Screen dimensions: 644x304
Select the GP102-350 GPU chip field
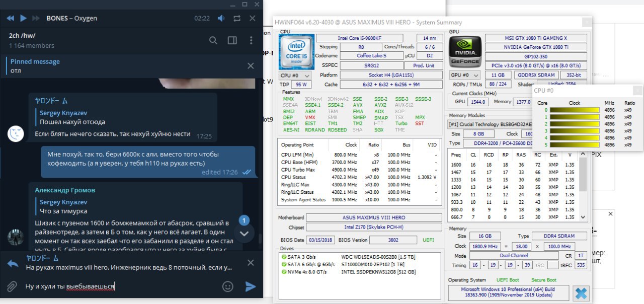click(536, 57)
